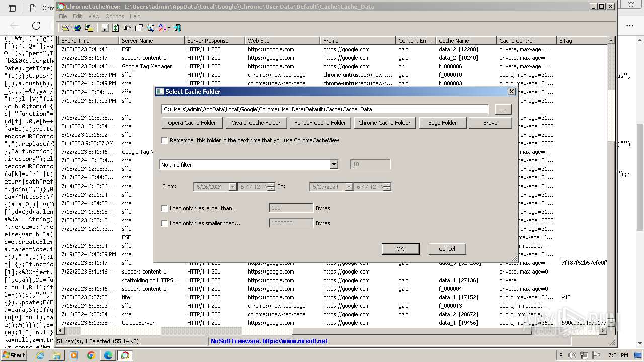Open the Select Cache Folder toolbar icon

(66, 28)
